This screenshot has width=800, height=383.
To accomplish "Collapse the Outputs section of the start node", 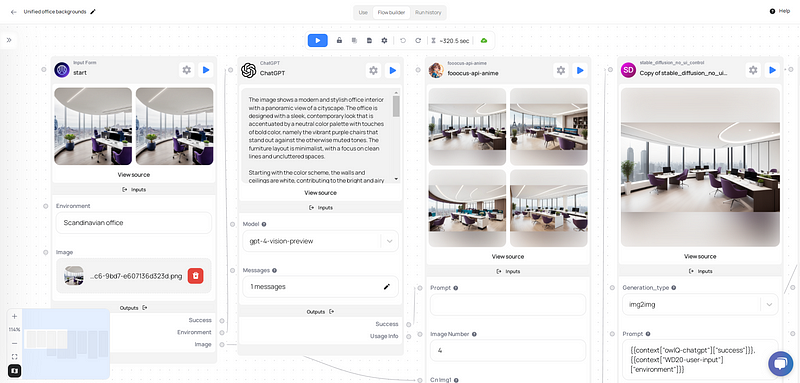I will [134, 308].
